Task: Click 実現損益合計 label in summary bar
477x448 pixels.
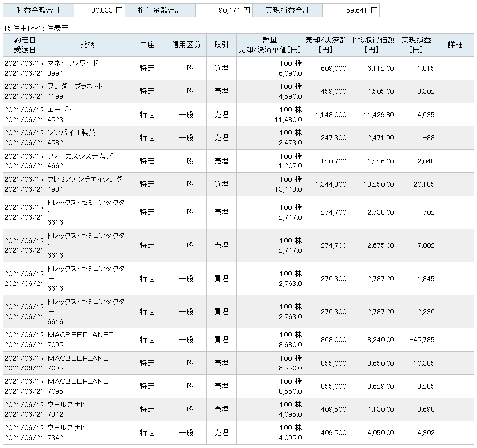Action: [x=287, y=11]
